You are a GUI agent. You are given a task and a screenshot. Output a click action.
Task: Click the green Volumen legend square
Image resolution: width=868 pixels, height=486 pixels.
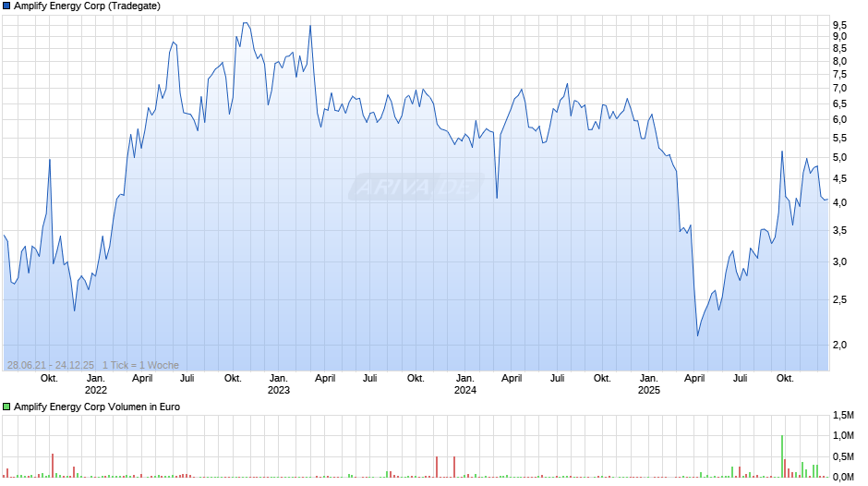pyautogui.click(x=6, y=407)
